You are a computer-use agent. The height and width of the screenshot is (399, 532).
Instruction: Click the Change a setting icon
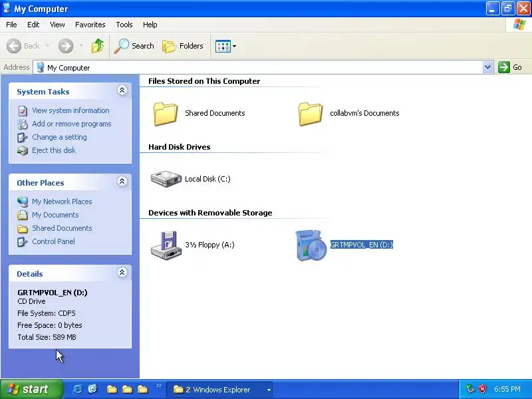(23, 138)
